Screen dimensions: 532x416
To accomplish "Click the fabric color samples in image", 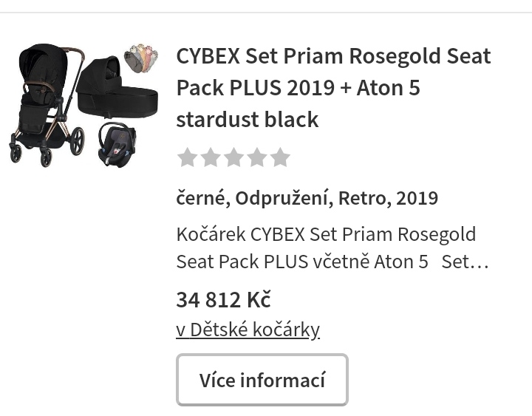I will point(141,58).
